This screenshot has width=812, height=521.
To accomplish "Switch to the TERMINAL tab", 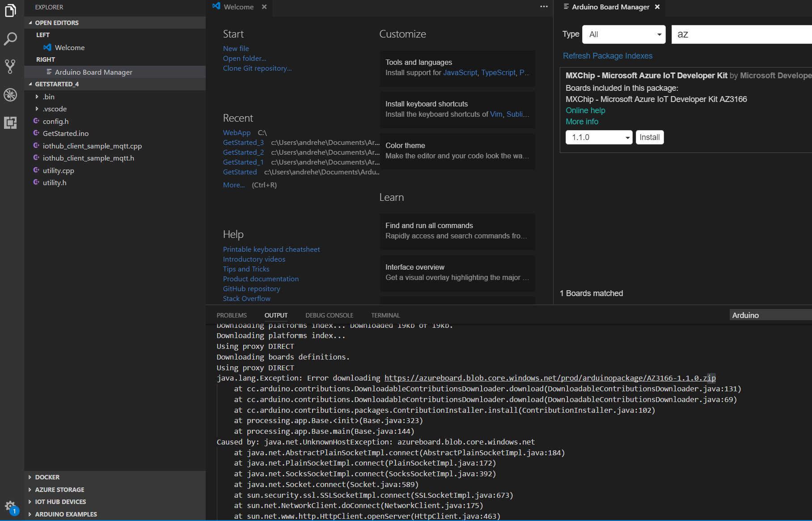I will click(x=385, y=315).
